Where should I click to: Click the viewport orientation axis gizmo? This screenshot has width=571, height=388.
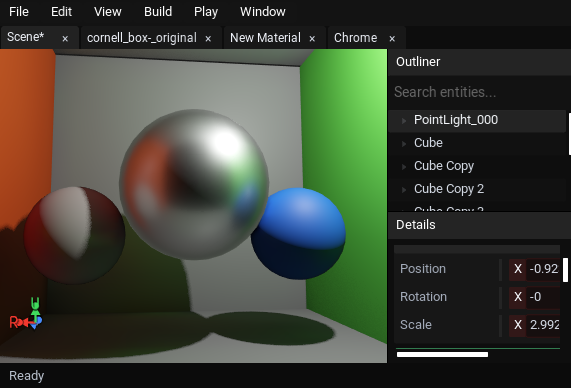(x=26, y=314)
